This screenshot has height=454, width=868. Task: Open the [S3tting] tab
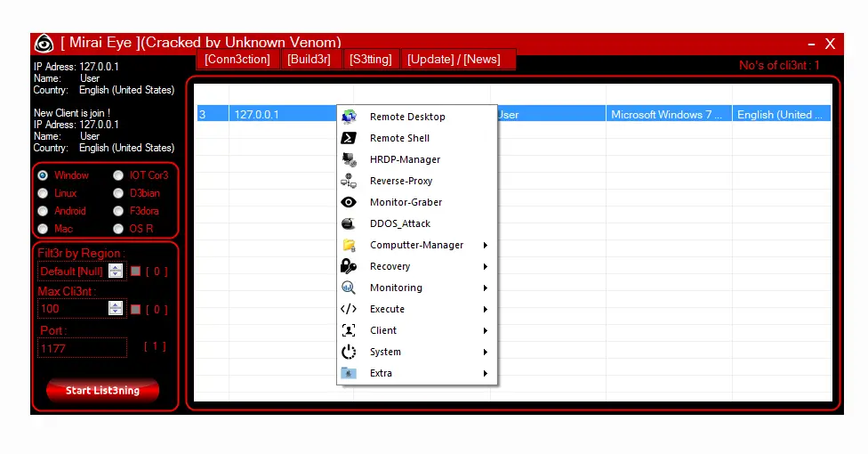click(x=370, y=60)
